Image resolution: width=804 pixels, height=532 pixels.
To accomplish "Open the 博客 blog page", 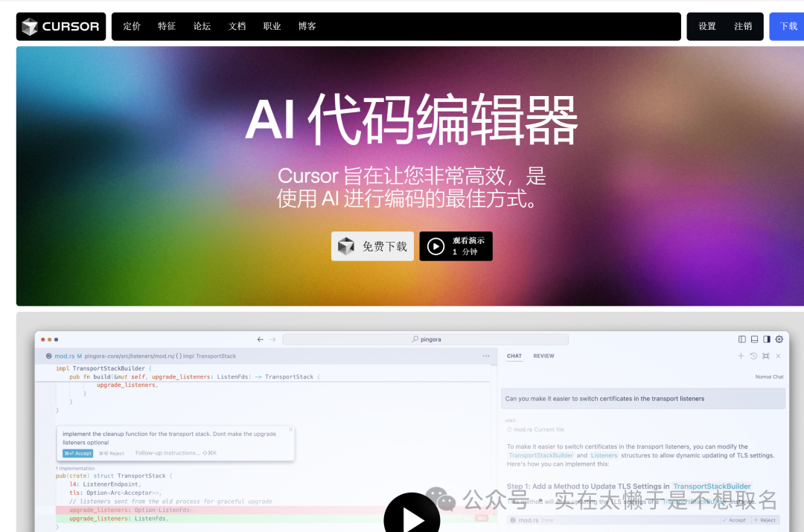I will (307, 26).
